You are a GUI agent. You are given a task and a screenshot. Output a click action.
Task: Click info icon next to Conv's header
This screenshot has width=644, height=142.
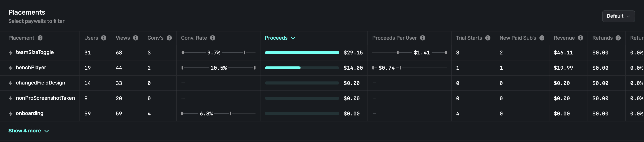tap(169, 38)
